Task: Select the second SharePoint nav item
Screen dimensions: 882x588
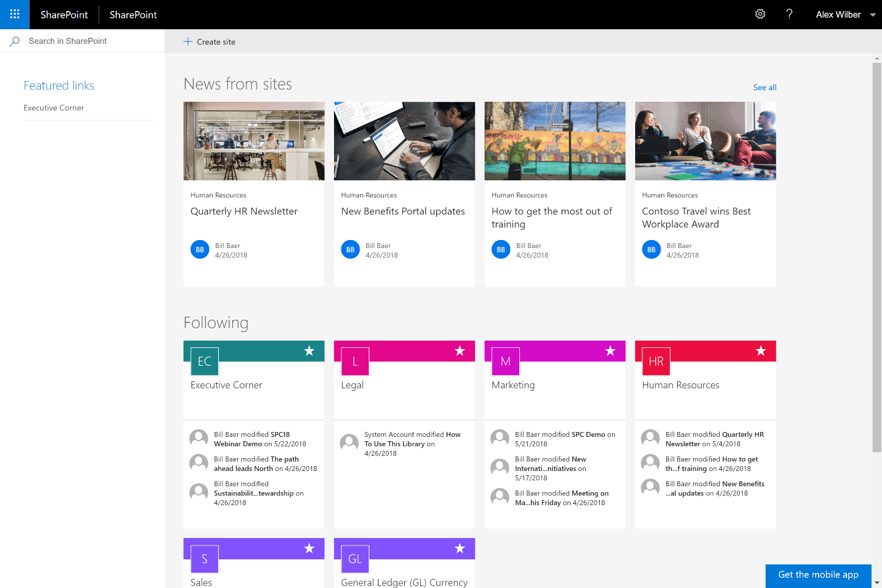Action: (x=132, y=14)
